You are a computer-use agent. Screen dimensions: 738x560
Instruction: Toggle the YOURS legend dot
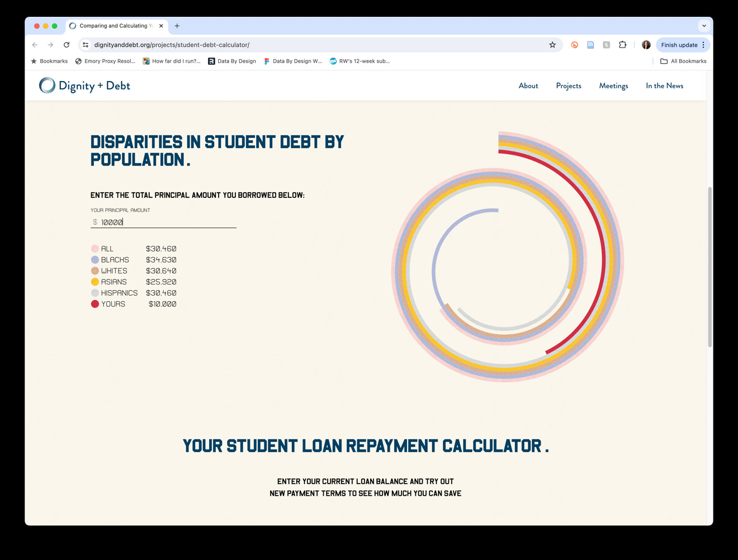[x=95, y=303]
